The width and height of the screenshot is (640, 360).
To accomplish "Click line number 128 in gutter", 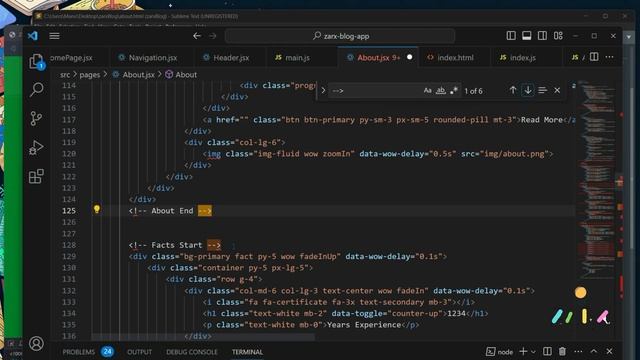I will (x=69, y=245).
